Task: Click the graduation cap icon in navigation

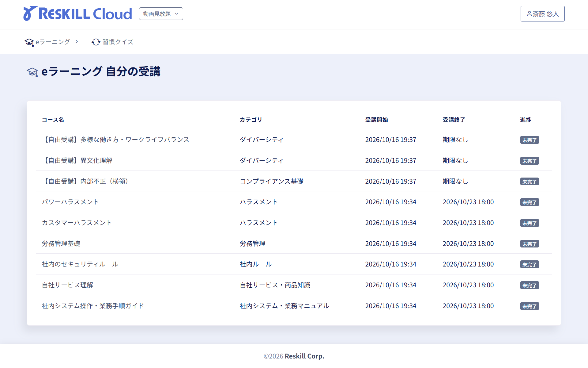Action: [x=29, y=42]
